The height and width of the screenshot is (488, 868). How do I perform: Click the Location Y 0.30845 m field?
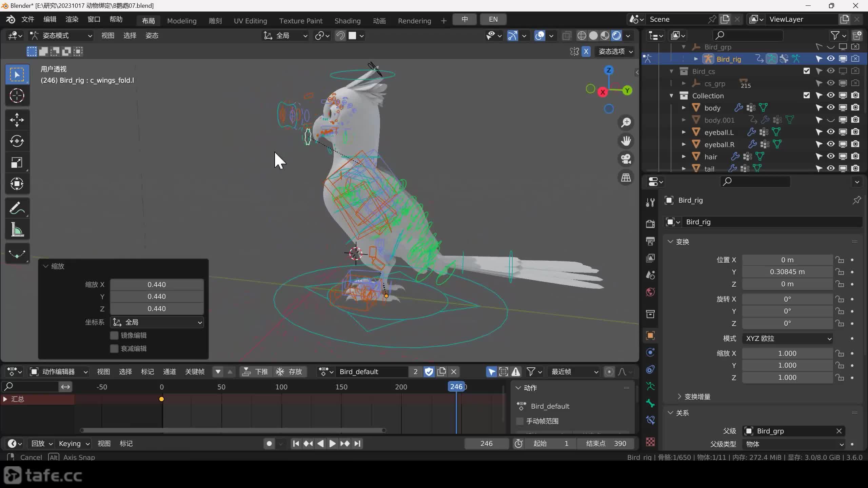[787, 272]
